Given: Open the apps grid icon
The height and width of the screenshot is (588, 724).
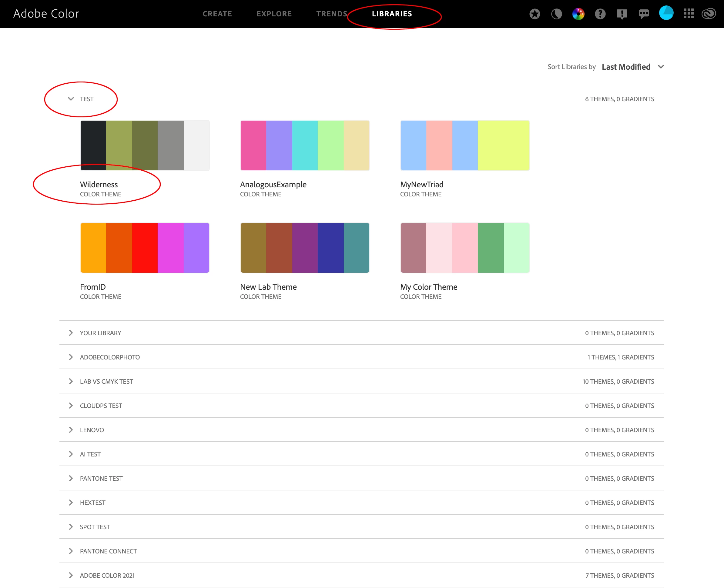Looking at the screenshot, I should [x=689, y=14].
